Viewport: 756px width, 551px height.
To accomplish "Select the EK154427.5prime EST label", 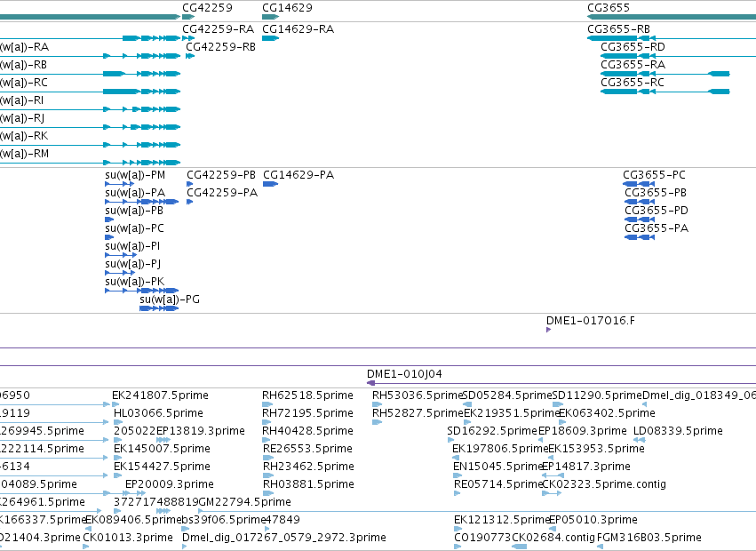I will click(162, 467).
